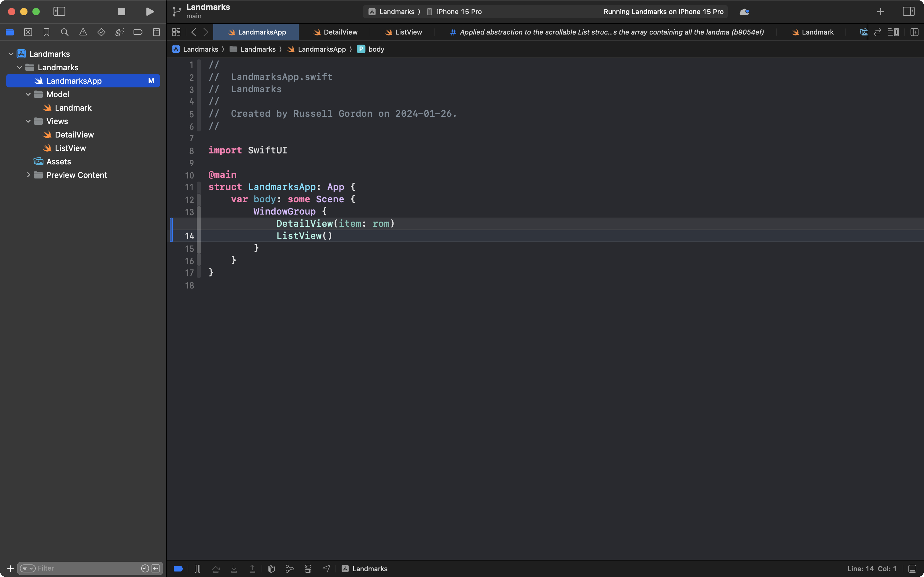924x577 pixels.
Task: Open the Report navigator list icon
Action: 156,32
